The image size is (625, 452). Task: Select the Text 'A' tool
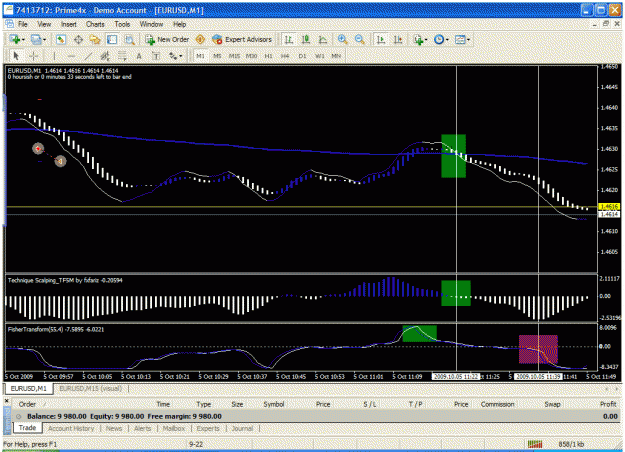click(139, 56)
